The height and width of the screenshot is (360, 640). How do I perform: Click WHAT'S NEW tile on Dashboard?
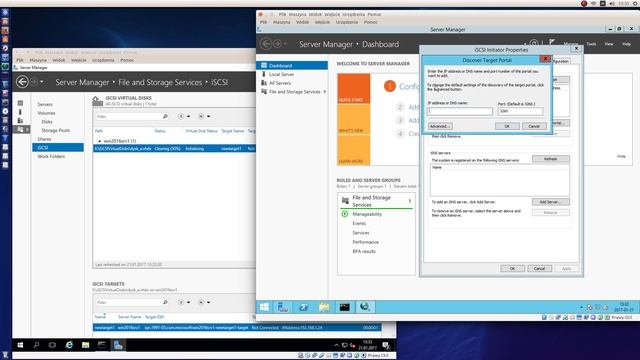(353, 119)
